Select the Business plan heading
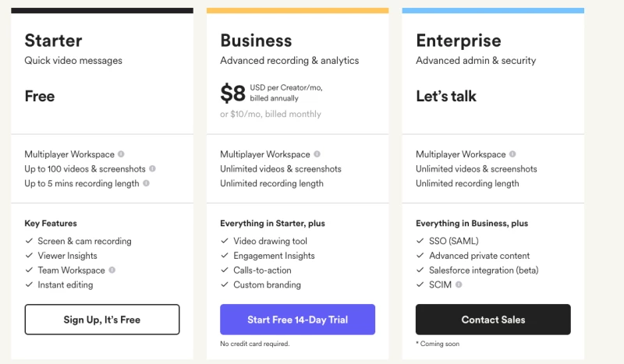Image resolution: width=624 pixels, height=364 pixels. click(x=256, y=41)
